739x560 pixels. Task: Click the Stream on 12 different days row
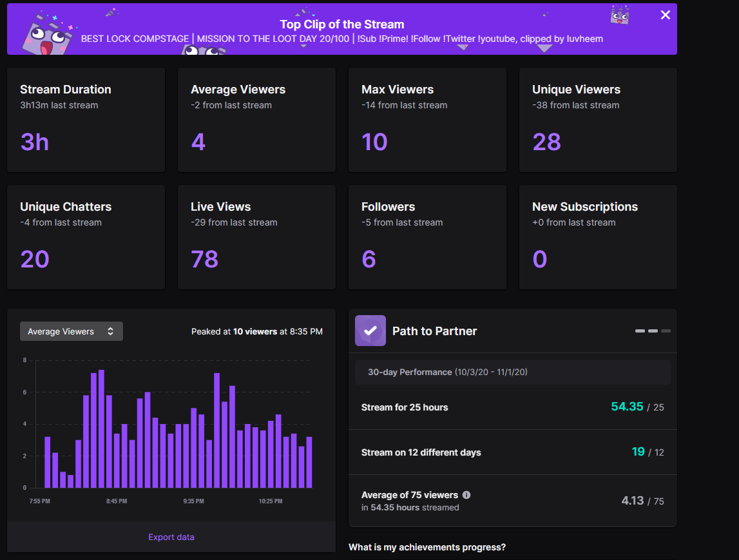tap(512, 452)
